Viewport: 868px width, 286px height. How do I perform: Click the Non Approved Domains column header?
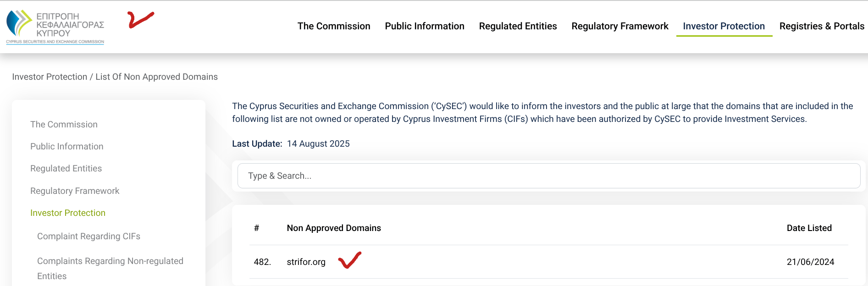(x=334, y=228)
